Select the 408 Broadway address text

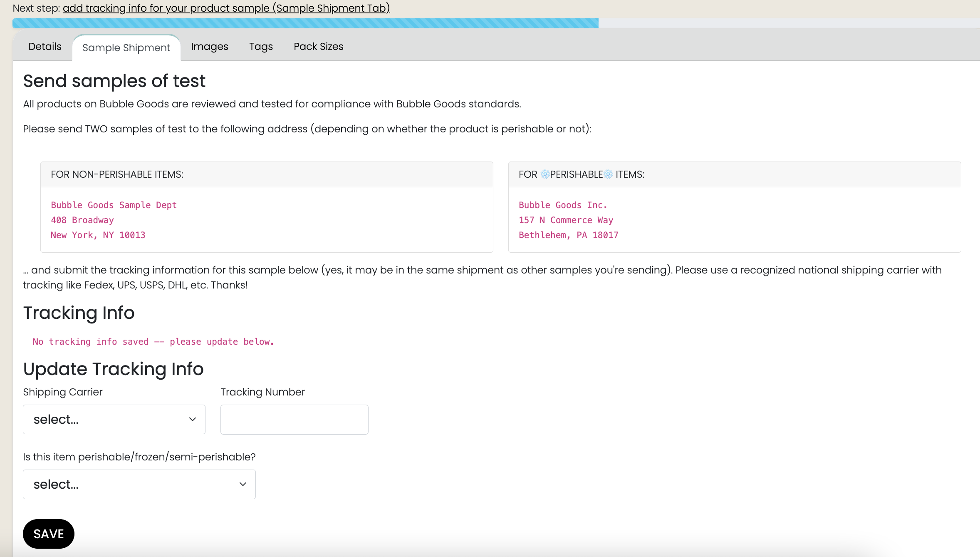pos(82,220)
